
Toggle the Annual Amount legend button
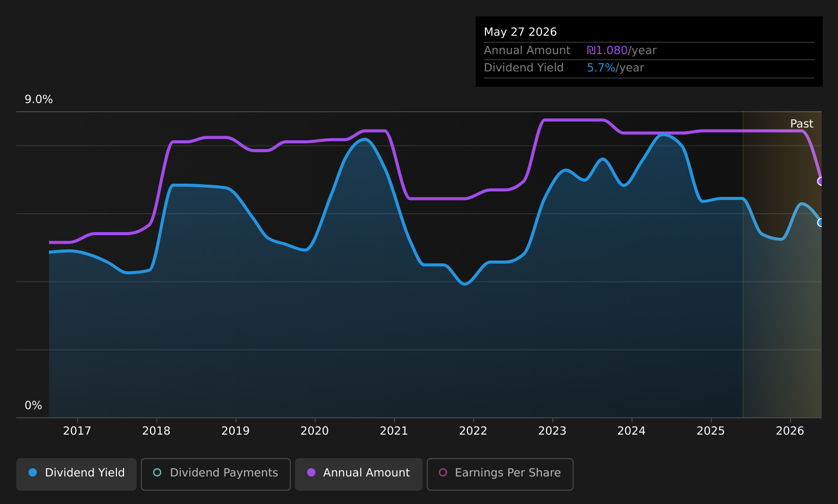point(359,474)
